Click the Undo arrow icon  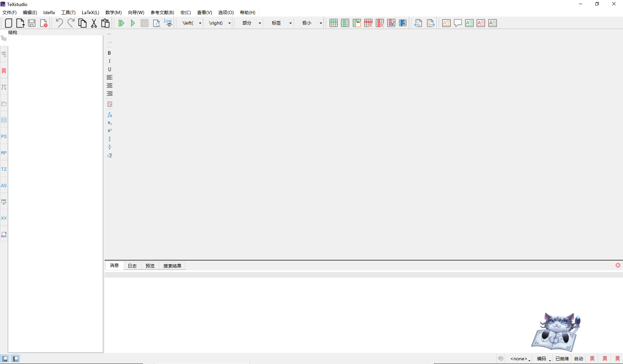pyautogui.click(x=59, y=23)
